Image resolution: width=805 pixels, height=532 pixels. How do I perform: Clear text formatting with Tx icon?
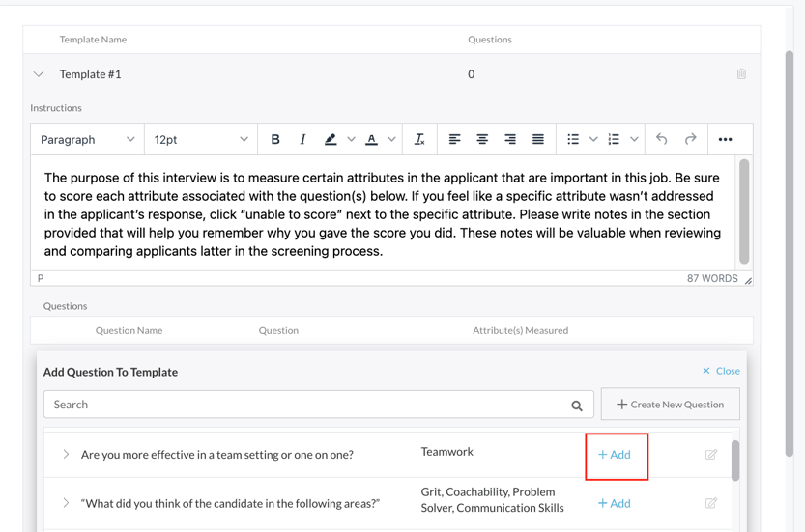419,140
